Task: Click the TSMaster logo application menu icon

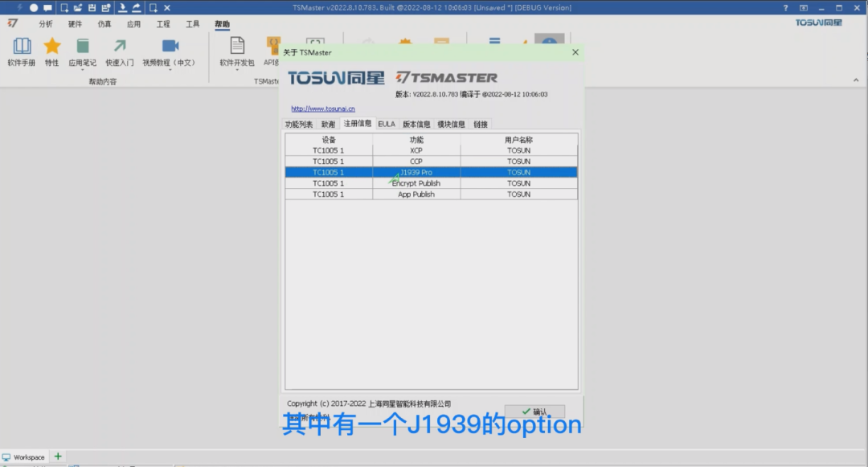Action: click(x=13, y=23)
